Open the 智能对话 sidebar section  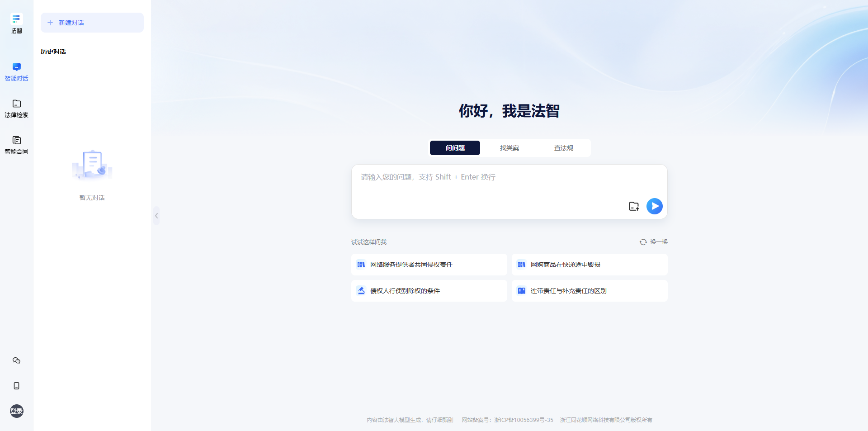click(16, 72)
